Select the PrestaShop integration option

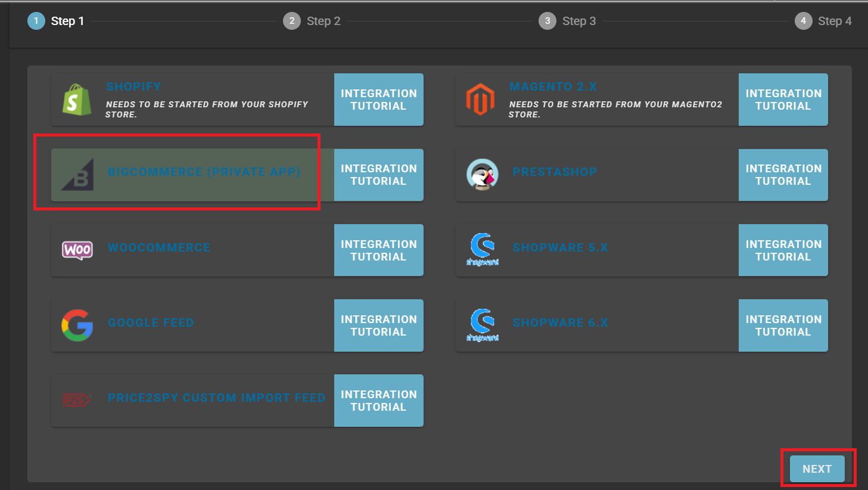(x=598, y=175)
